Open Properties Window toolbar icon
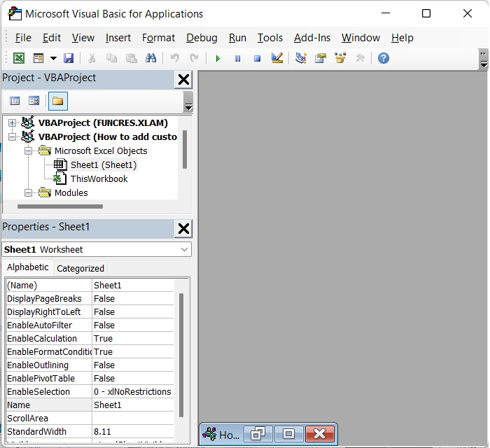Image resolution: width=490 pixels, height=448 pixels. (321, 58)
